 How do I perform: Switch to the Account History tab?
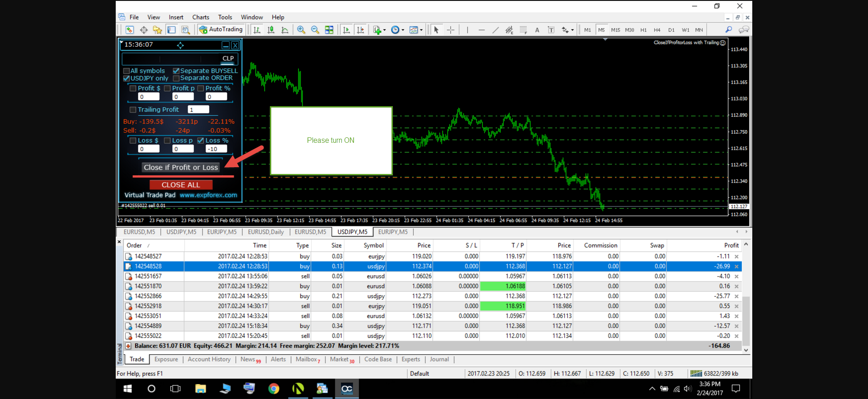click(209, 359)
